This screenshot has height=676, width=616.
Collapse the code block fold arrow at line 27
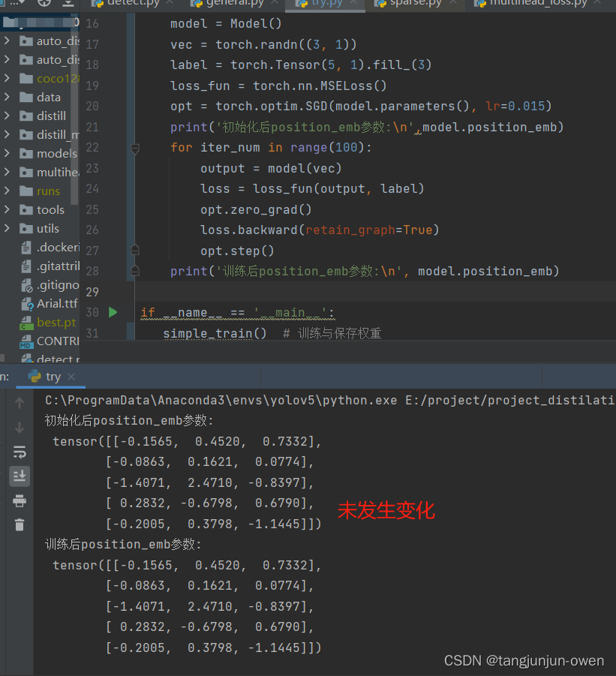(135, 250)
